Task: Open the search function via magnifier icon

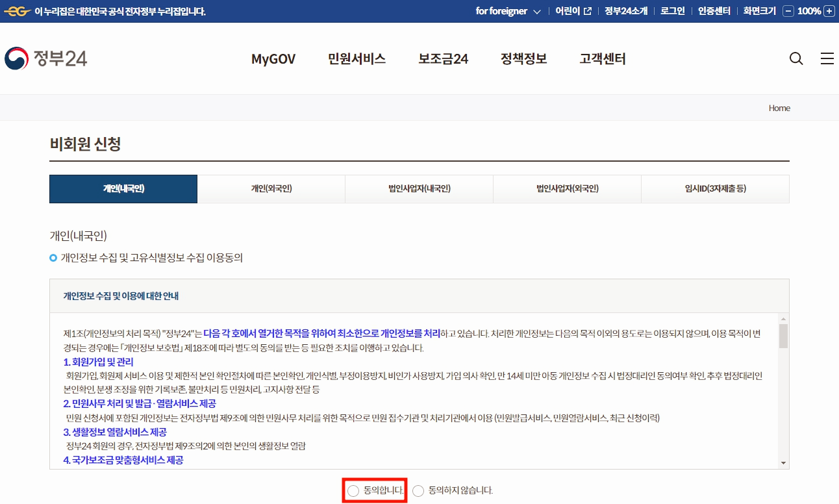Action: point(795,58)
